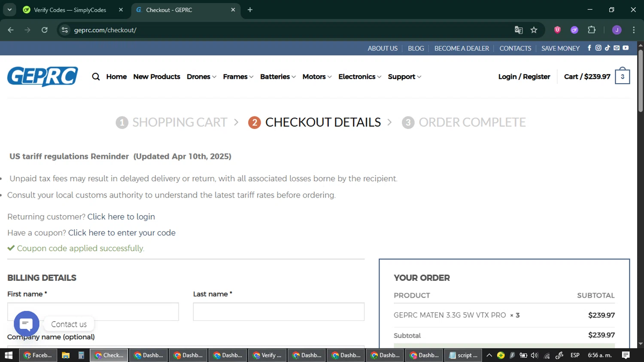Open GEPRC TikTok social icon
The image size is (644, 362).
pyautogui.click(x=608, y=48)
